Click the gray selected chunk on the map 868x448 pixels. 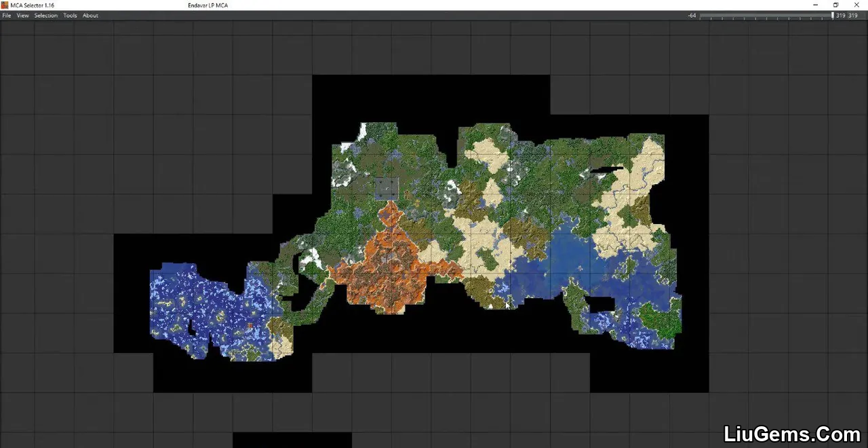[387, 188]
